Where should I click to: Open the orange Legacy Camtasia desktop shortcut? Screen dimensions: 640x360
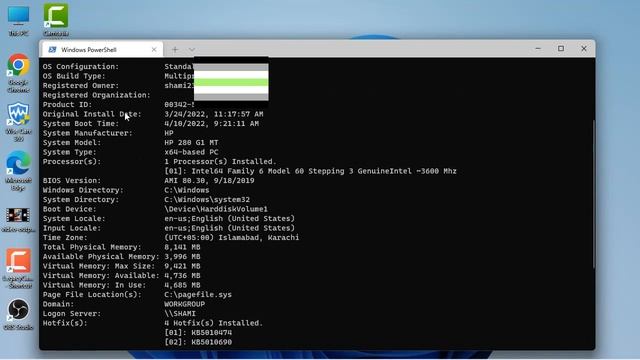point(18,268)
